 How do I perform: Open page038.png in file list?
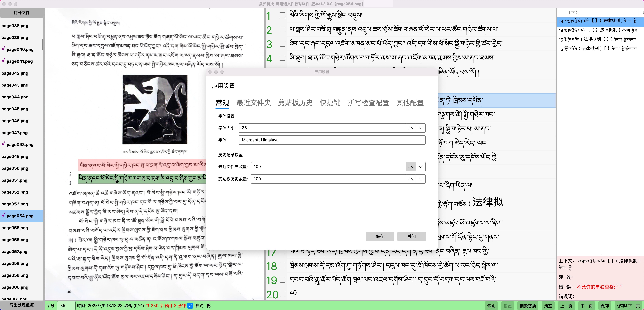(x=21, y=26)
